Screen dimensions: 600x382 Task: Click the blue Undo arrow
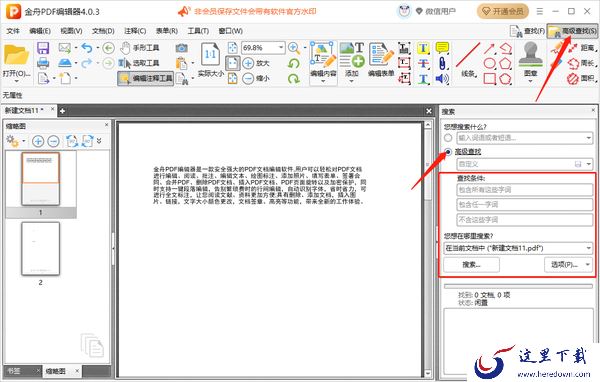[x=87, y=48]
